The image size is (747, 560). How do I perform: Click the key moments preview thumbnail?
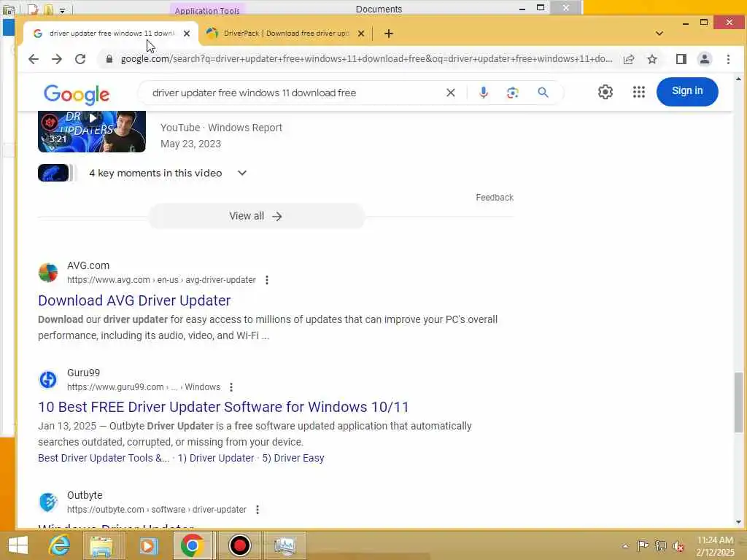54,173
